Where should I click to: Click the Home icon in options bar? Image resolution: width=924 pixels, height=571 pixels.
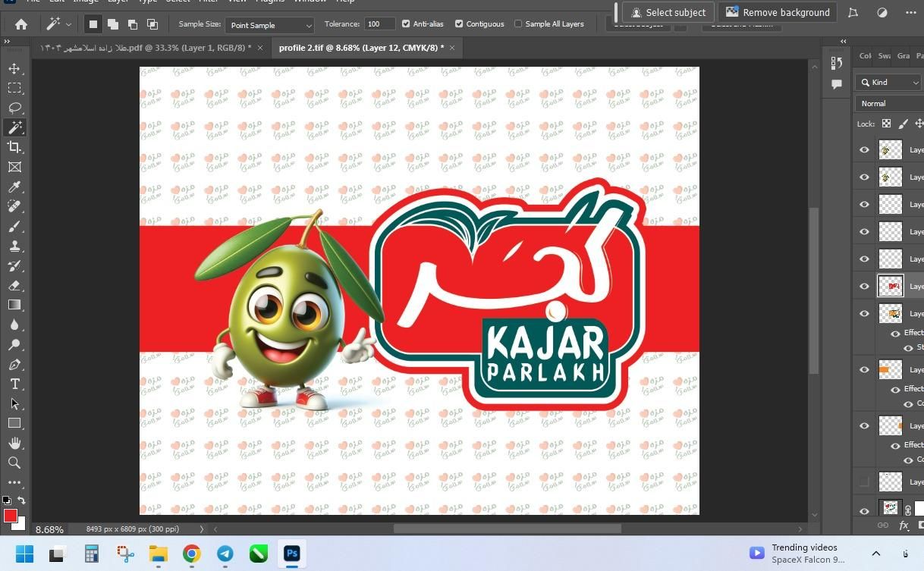(21, 24)
